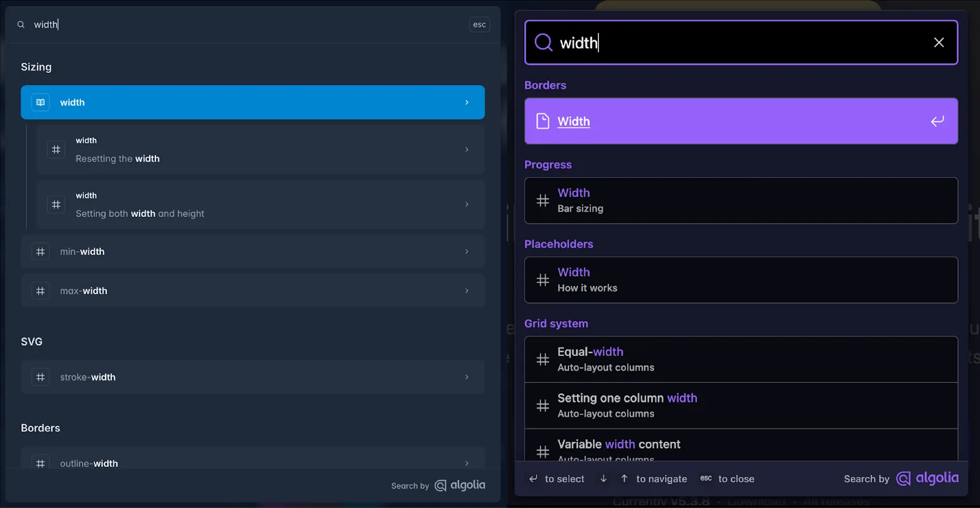Click the hash icon beside 'Equal-width'

[x=543, y=360]
